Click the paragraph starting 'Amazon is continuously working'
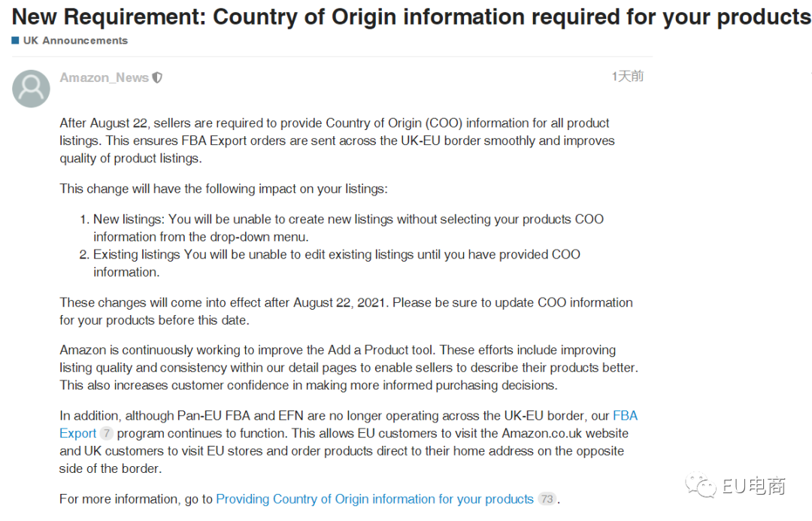Screen dimensions: 812x521 pos(348,368)
